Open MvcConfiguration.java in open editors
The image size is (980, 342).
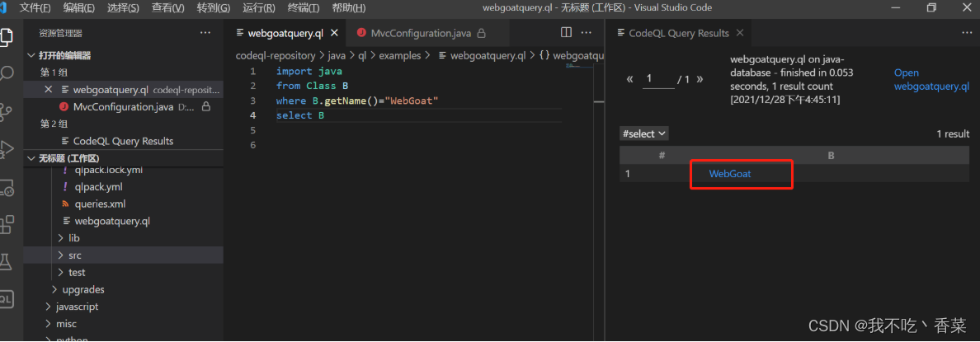click(122, 106)
